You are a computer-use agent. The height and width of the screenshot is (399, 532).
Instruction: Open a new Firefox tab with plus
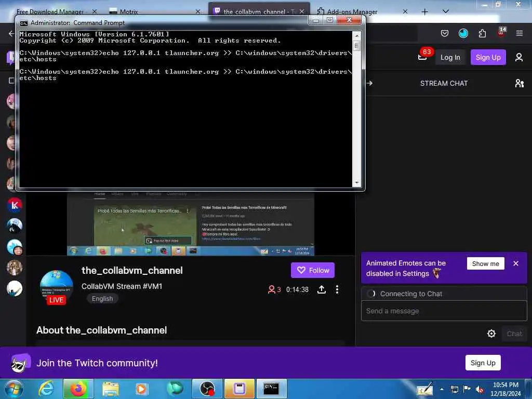424,11
